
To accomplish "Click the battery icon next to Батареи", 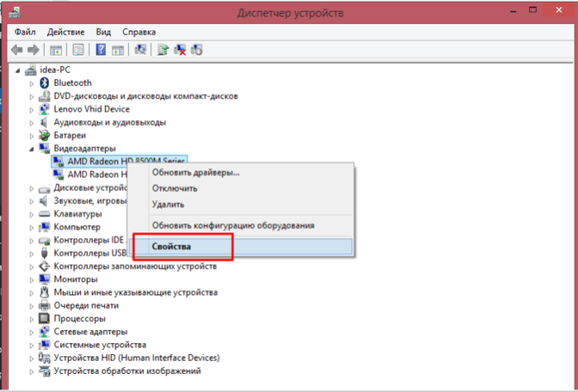I will coord(44,136).
